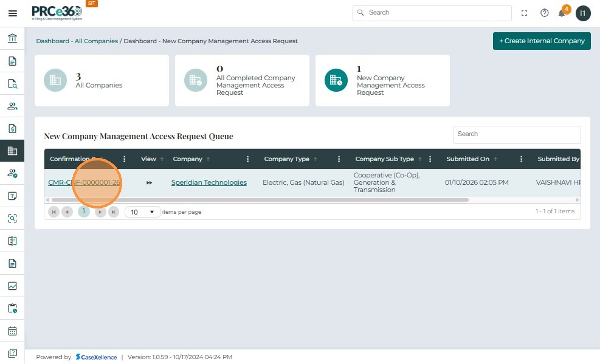The width and height of the screenshot is (600, 364).
Task: Open the clipboard clock sidebar icon
Action: pyautogui.click(x=12, y=308)
